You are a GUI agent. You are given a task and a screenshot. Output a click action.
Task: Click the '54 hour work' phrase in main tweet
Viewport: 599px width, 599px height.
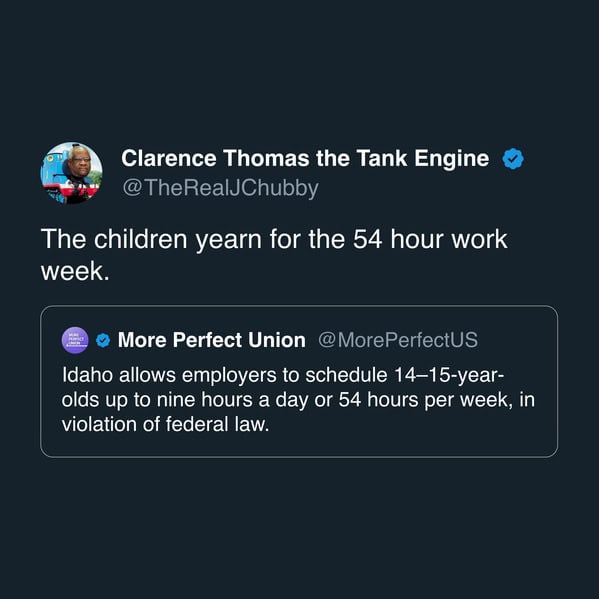(430, 240)
